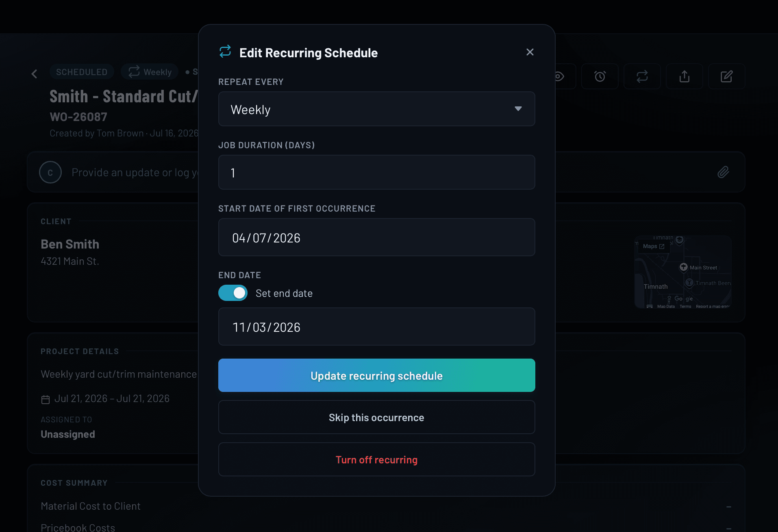The image size is (778, 532).
Task: Click the dropdown caret arrow in Weekly field
Action: pyautogui.click(x=518, y=109)
